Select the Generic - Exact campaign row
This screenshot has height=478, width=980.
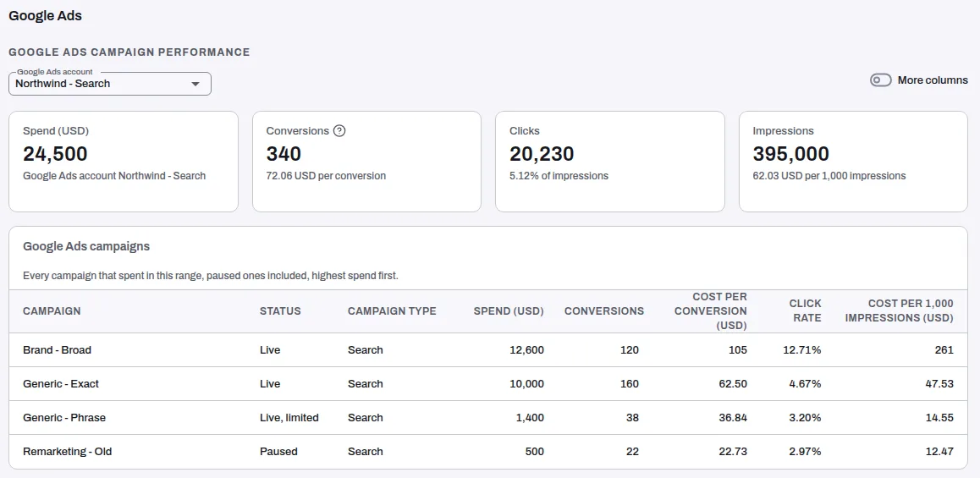489,383
